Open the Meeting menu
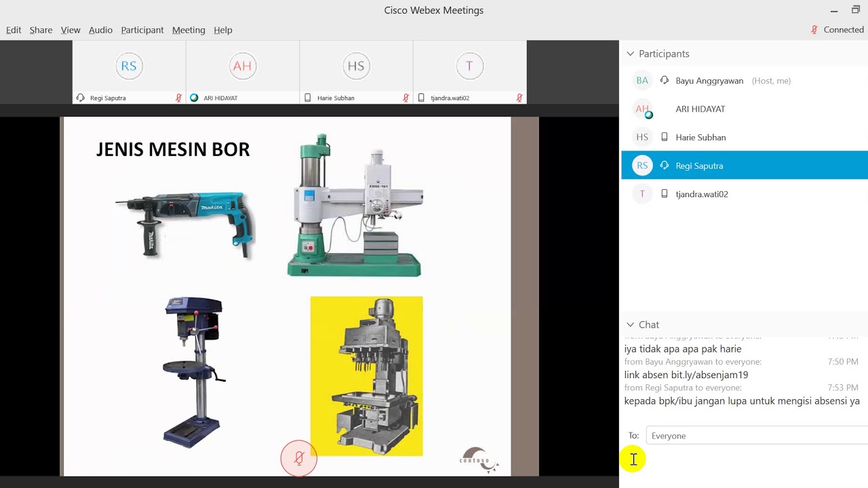The width and height of the screenshot is (868, 488). point(189,30)
